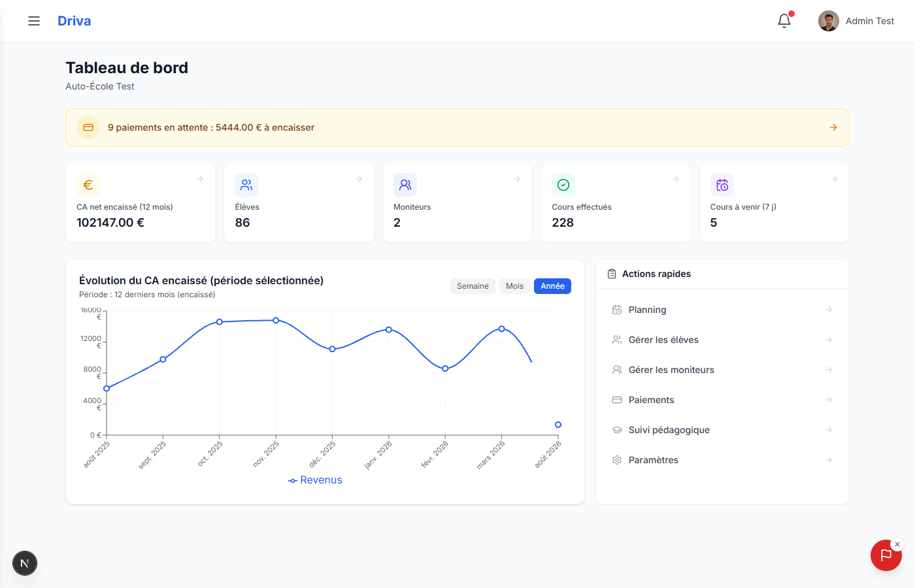
Task: Open CA net encaissé card arrow
Action: point(200,179)
